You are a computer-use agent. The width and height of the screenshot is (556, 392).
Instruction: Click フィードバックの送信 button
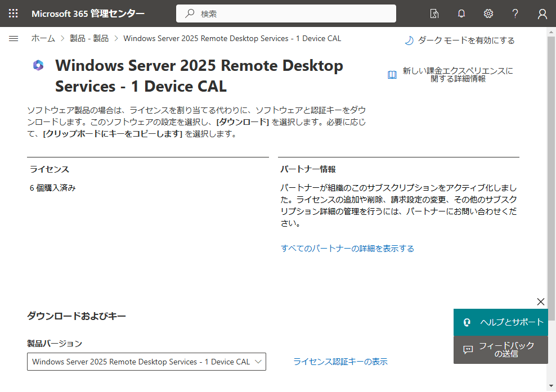pyautogui.click(x=501, y=350)
